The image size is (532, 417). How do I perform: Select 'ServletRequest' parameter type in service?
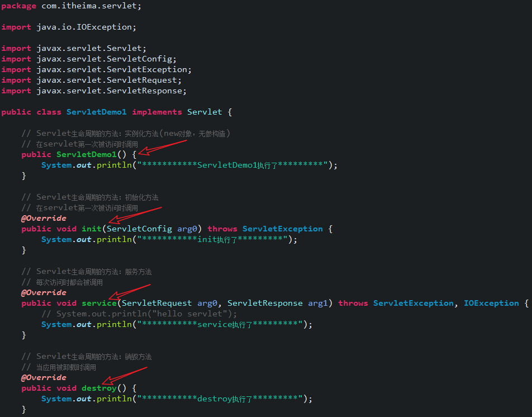point(156,303)
